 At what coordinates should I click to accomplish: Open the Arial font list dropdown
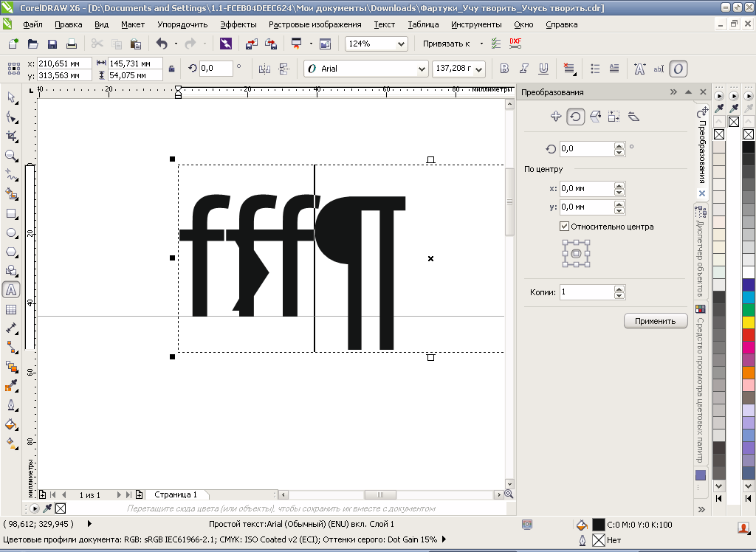(422, 69)
